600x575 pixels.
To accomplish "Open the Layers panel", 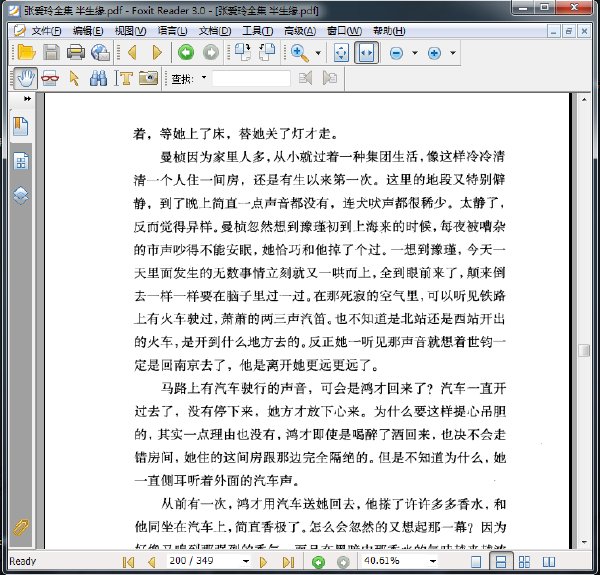I will click(x=21, y=195).
